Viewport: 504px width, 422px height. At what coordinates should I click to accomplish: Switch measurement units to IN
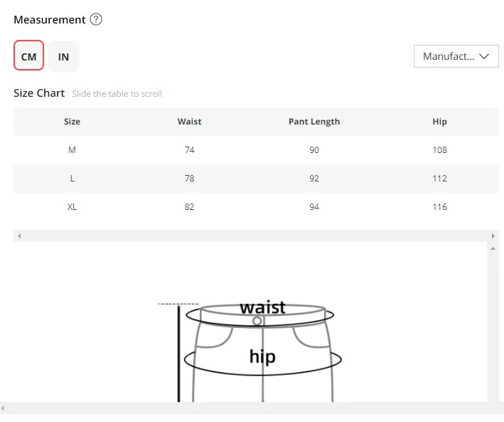coord(63,57)
